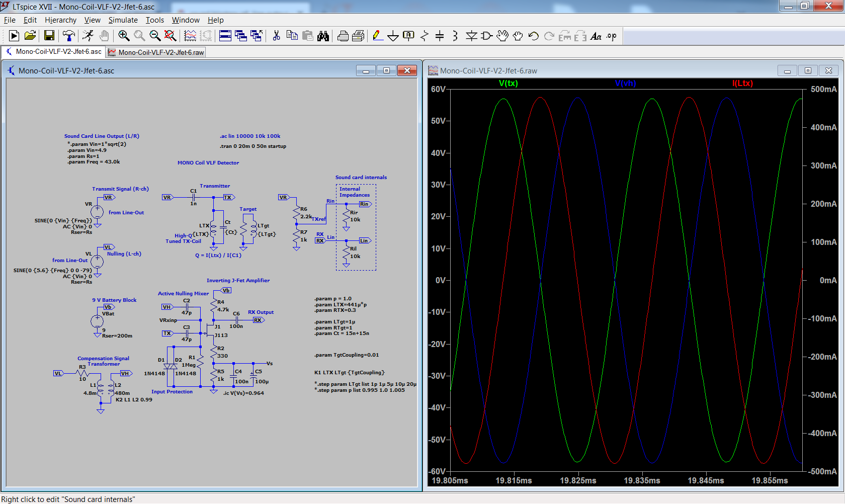Viewport: 845px width, 504px height.
Task: Click 'K1 LTX LTgt {TgtCoupling}' directive
Action: point(350,373)
